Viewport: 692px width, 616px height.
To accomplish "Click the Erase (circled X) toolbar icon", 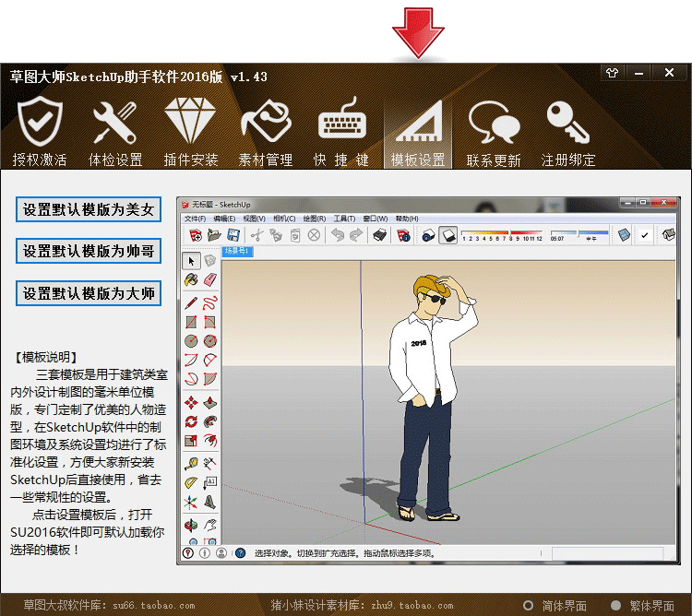I will click(x=314, y=235).
